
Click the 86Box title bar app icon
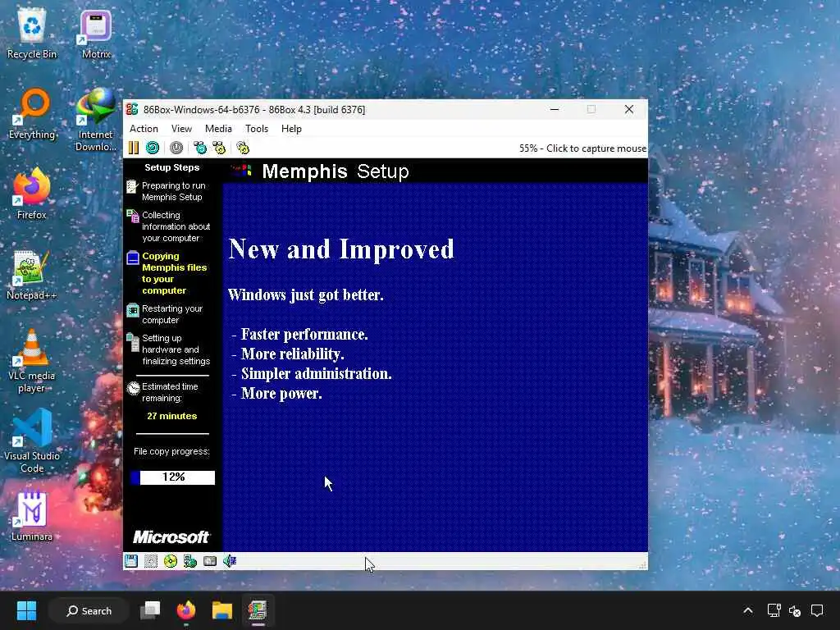(x=132, y=109)
